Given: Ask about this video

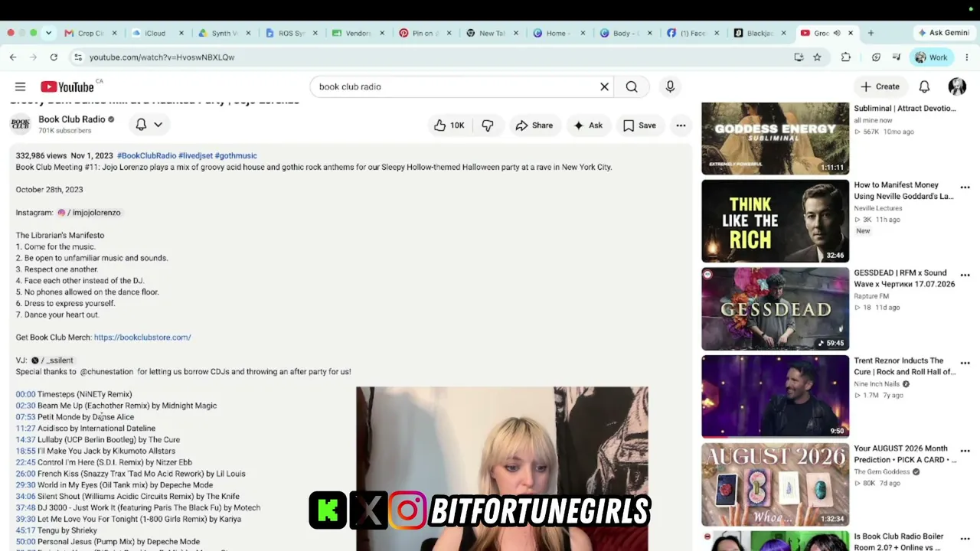Looking at the screenshot, I should click(x=588, y=126).
